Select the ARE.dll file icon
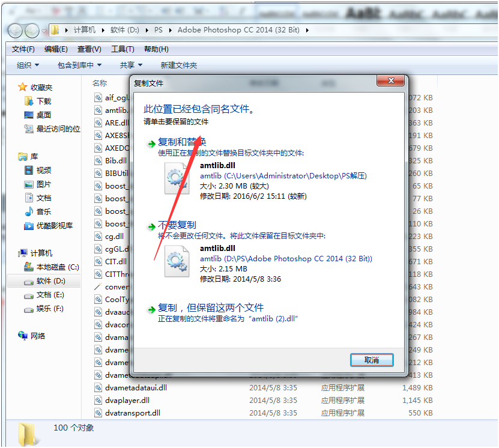Screen dimensions: 499x448 [98, 123]
